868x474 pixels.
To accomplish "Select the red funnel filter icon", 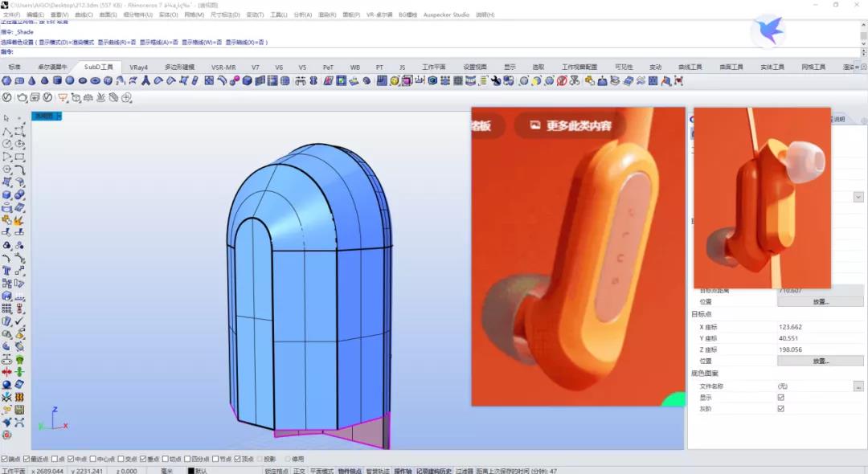I will pos(63,98).
